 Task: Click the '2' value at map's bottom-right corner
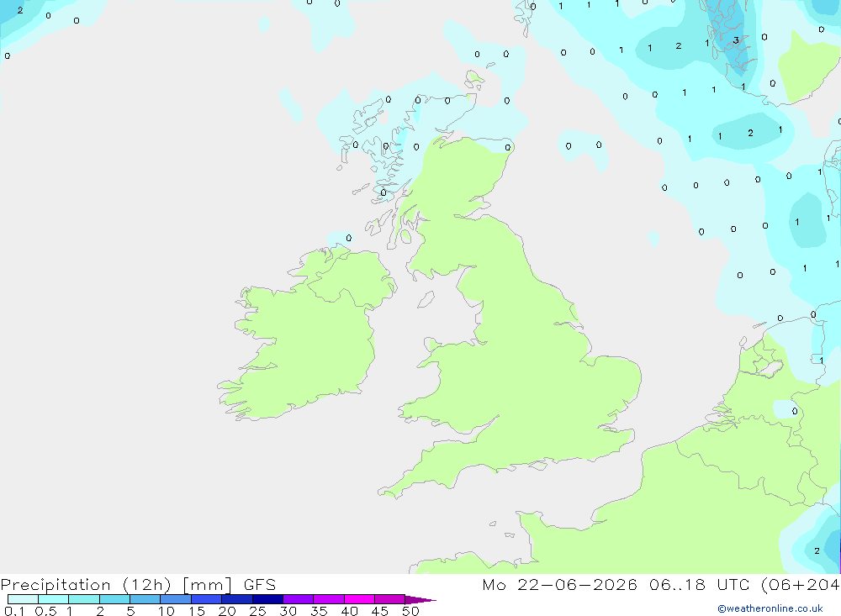pos(817,550)
